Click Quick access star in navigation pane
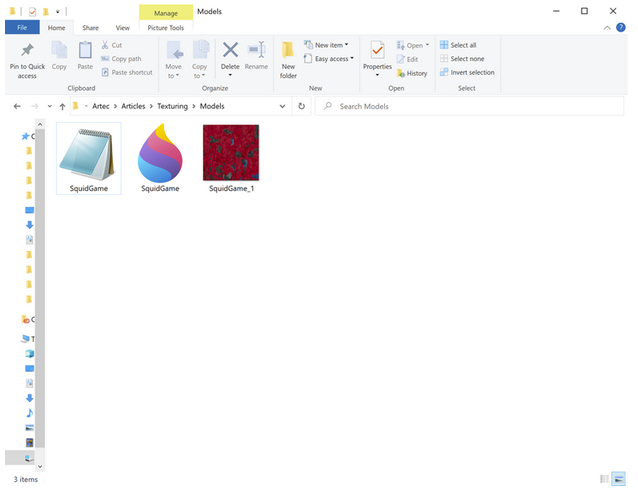638x492 pixels. 25,136
